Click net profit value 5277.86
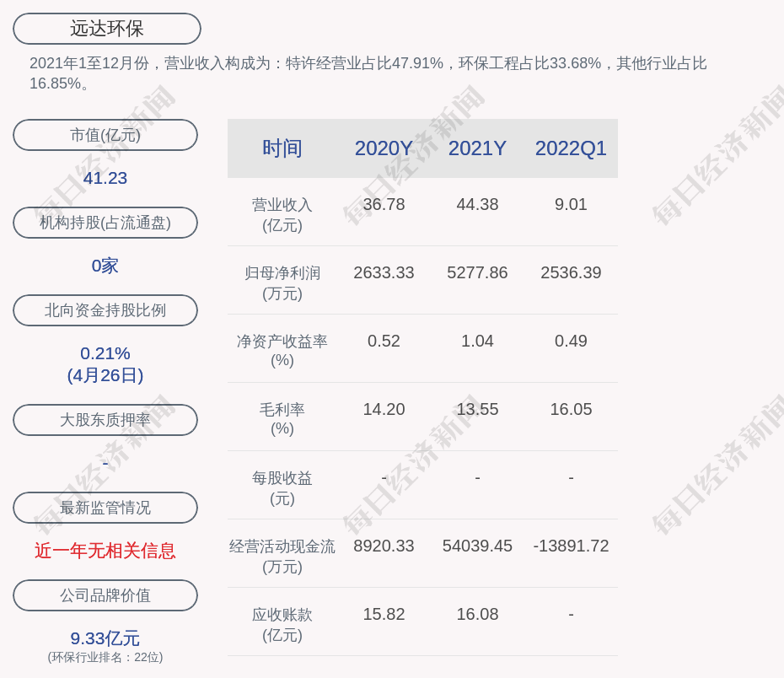Viewport: 784px width, 678px height. pyautogui.click(x=477, y=272)
